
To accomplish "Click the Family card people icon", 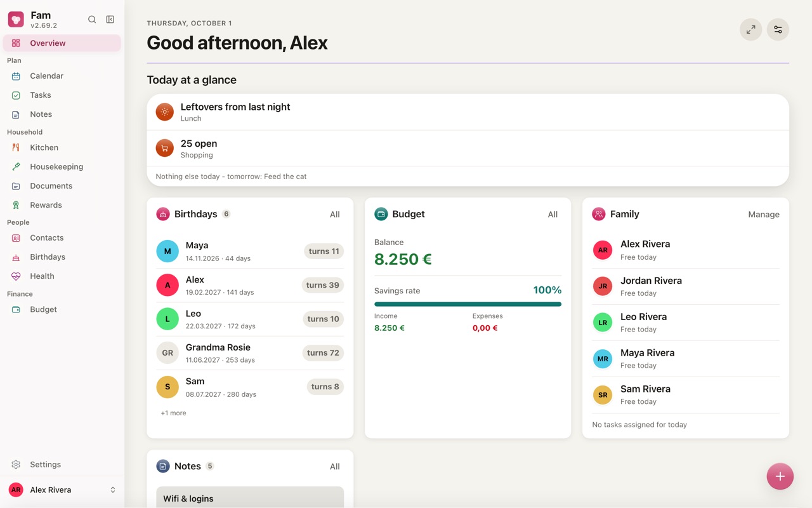I will [599, 215].
